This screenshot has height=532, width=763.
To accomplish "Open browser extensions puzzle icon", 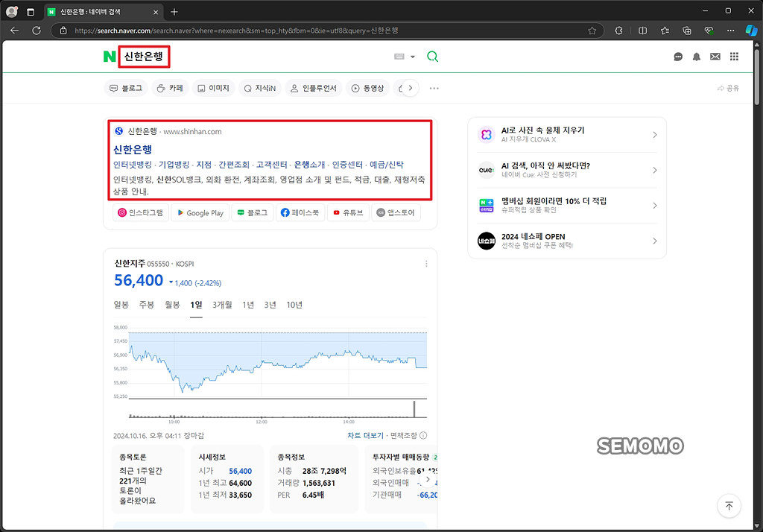I will pos(618,31).
